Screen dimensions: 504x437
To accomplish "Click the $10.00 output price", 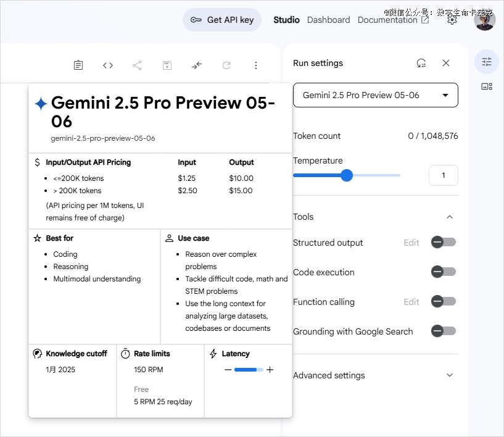I will pos(241,178).
